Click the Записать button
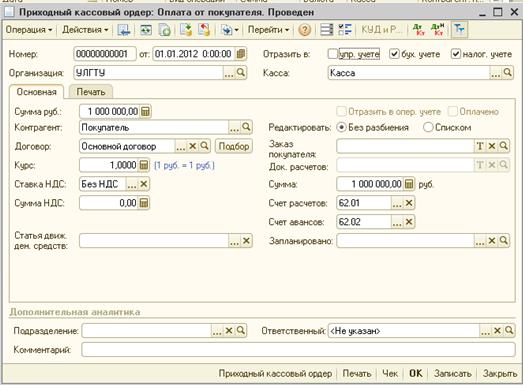Image resolution: width=523 pixels, height=385 pixels. (x=453, y=373)
